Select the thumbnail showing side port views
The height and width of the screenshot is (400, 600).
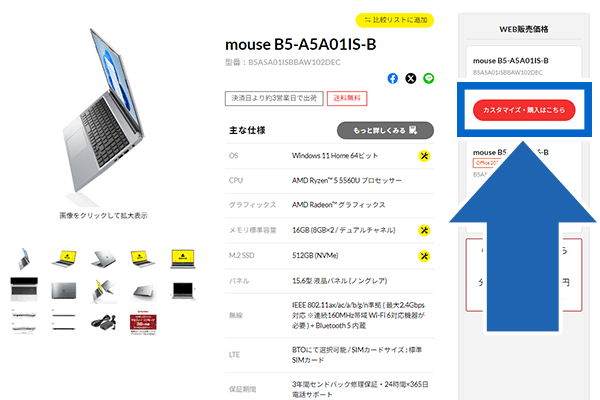coord(24,322)
